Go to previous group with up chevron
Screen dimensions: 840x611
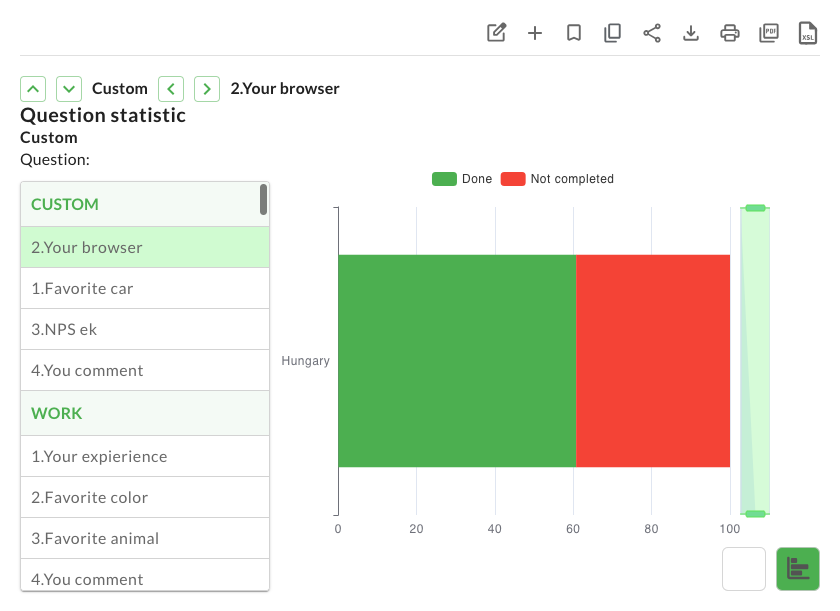(33, 88)
